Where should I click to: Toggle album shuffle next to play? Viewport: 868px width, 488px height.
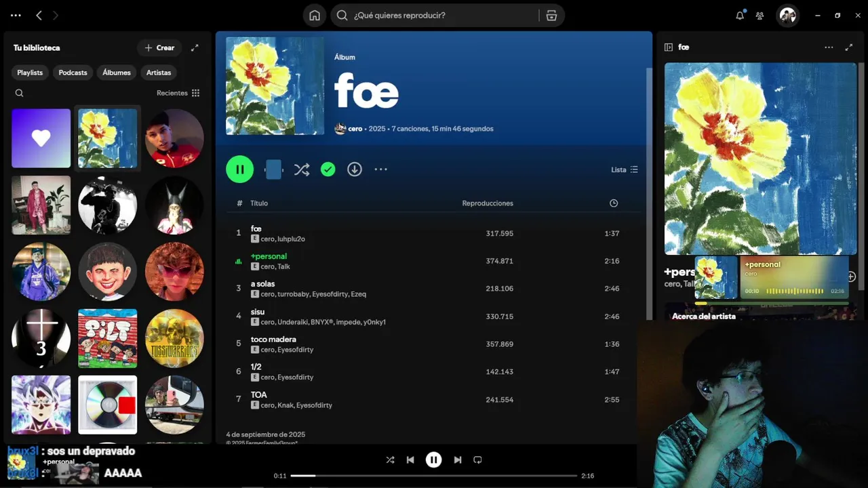(302, 169)
